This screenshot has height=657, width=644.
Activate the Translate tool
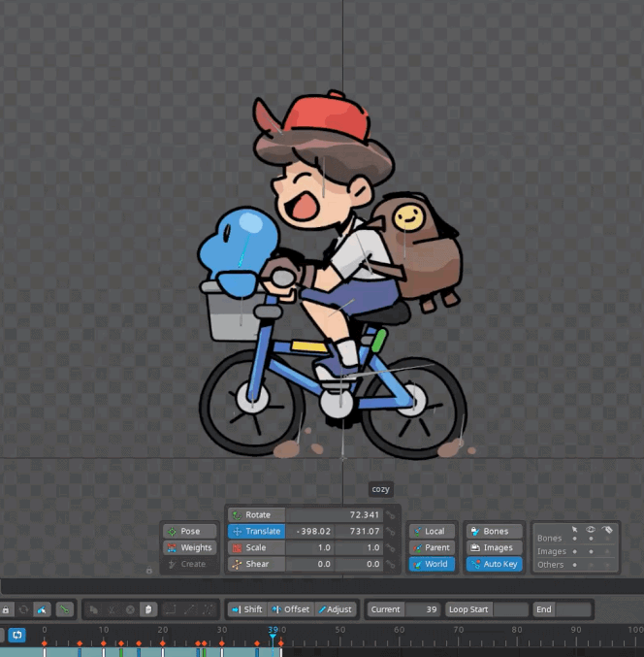coord(256,532)
